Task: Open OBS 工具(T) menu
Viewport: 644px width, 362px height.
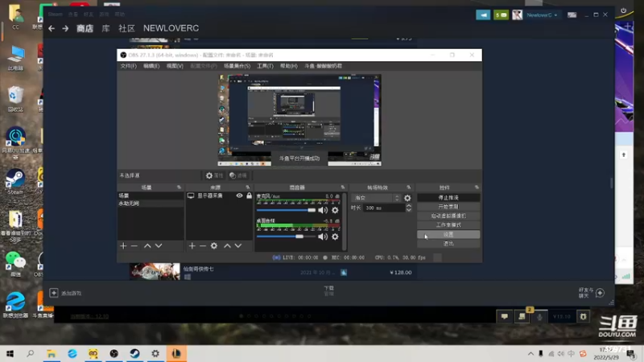Action: (x=265, y=66)
